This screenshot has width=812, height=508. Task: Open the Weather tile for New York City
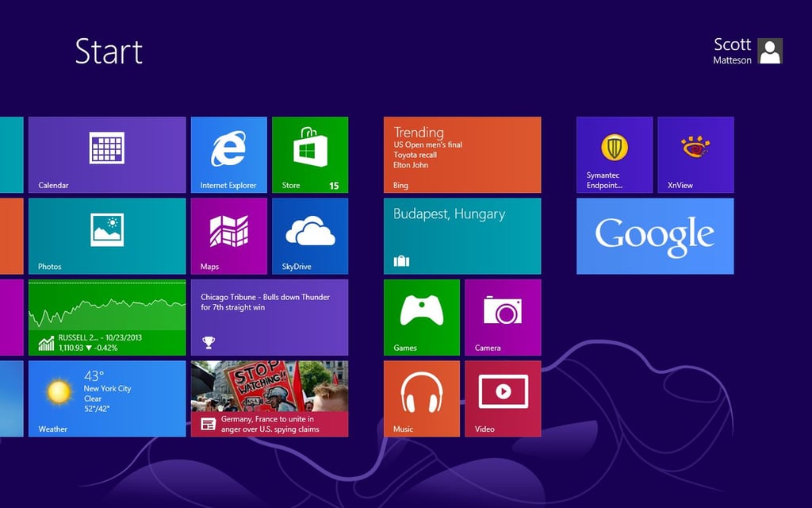(107, 399)
